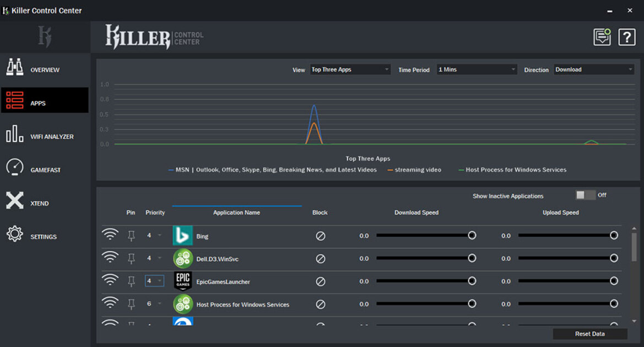This screenshot has height=347, width=644.
Task: Click the Reset Data button
Action: [x=590, y=334]
